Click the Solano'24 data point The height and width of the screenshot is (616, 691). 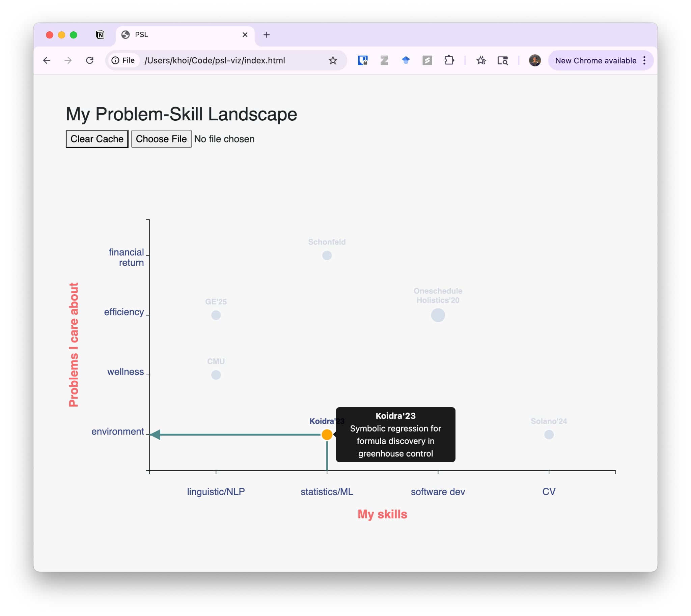(549, 435)
